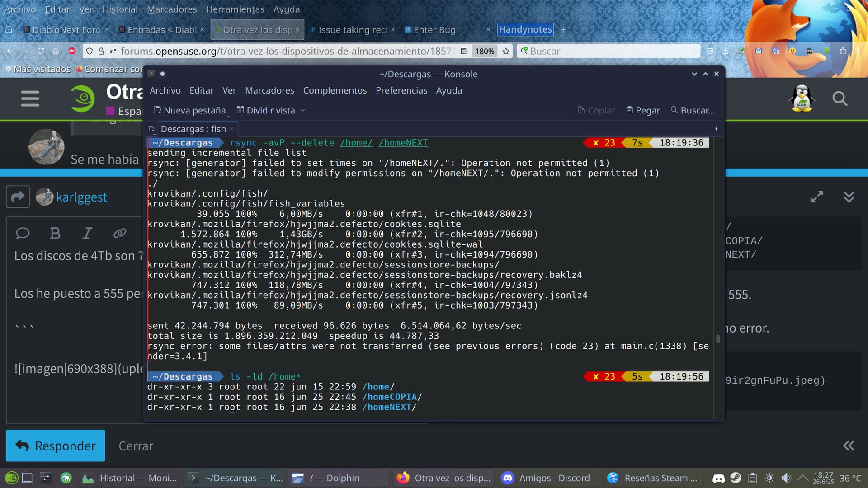
Task: Click the reply-arrow button beside karlggest
Action: click(x=18, y=197)
